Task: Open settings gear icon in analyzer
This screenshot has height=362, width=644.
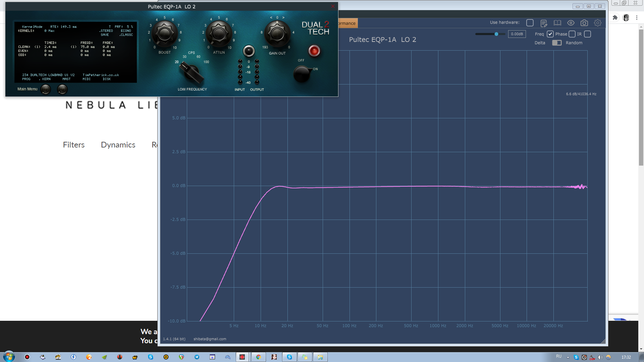Action: pos(597,23)
